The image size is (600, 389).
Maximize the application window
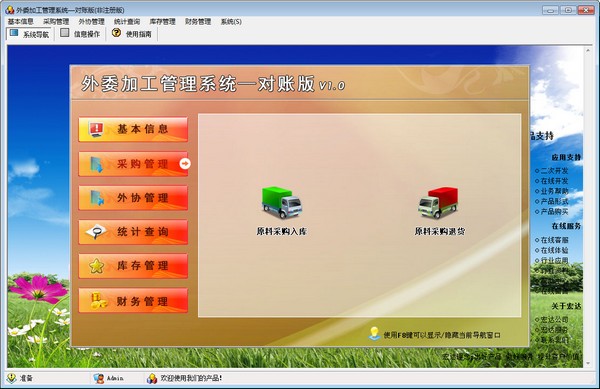point(568,10)
